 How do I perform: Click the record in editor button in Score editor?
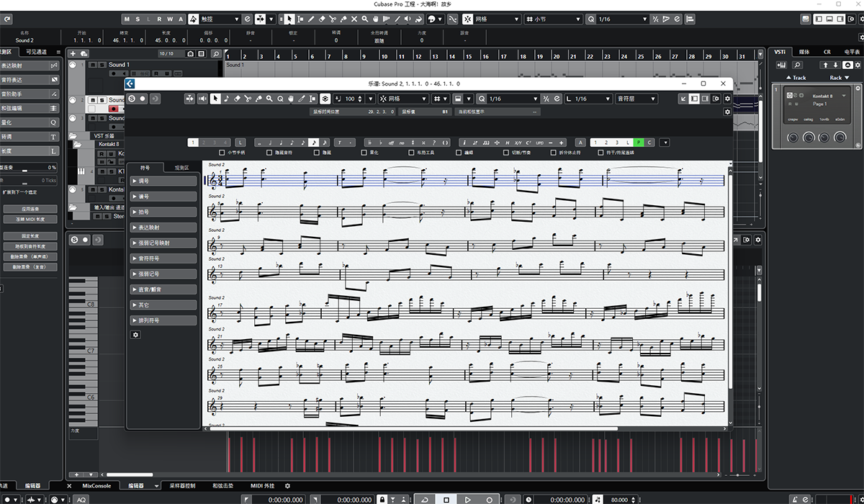tap(143, 99)
